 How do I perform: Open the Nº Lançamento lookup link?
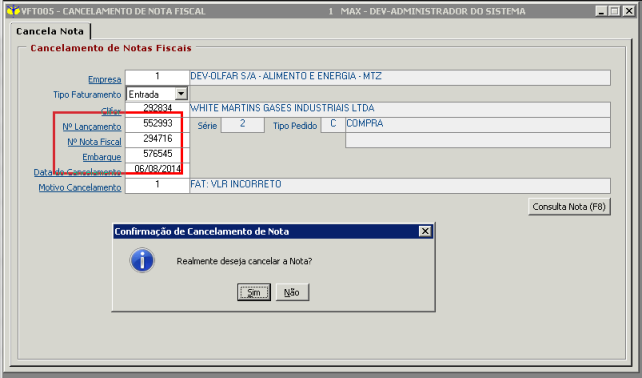pyautogui.click(x=92, y=127)
